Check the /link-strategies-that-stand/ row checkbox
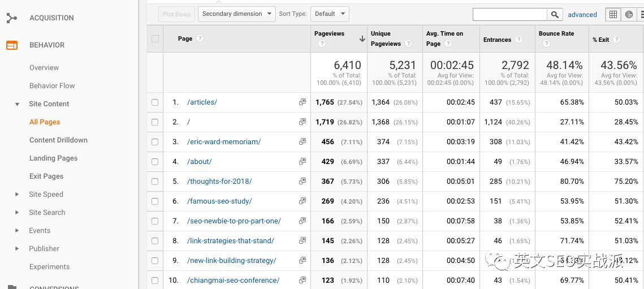The image size is (644, 289). pos(155,240)
